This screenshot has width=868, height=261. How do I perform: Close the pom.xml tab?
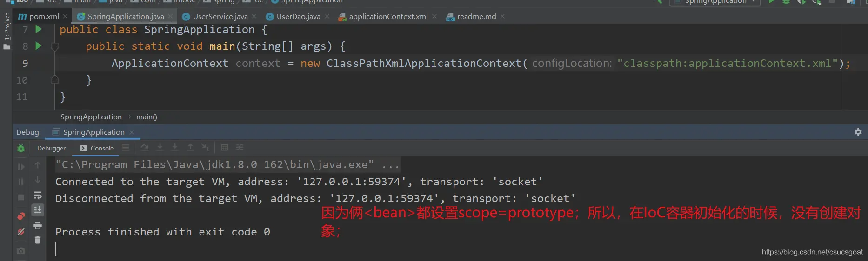click(x=65, y=16)
